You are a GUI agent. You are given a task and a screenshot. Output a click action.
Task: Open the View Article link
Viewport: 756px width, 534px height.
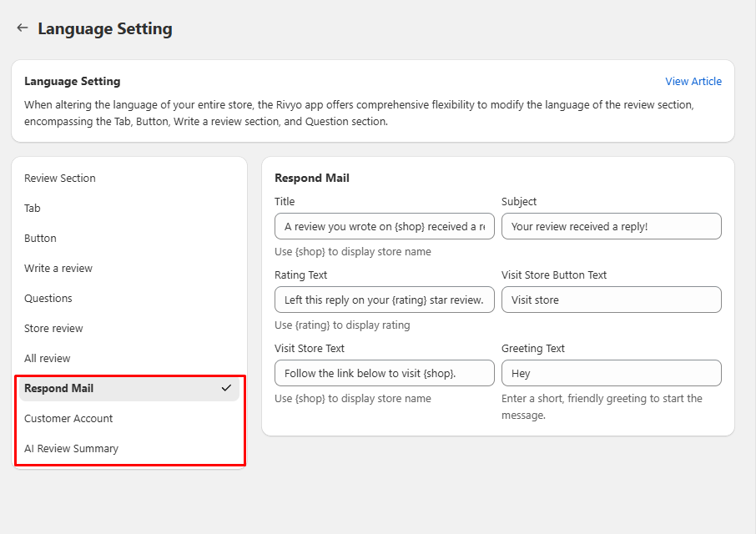pos(693,82)
